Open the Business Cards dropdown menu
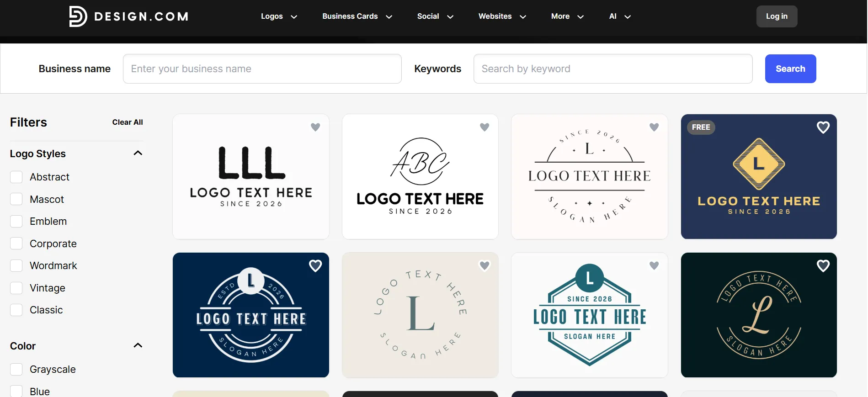 pos(357,16)
